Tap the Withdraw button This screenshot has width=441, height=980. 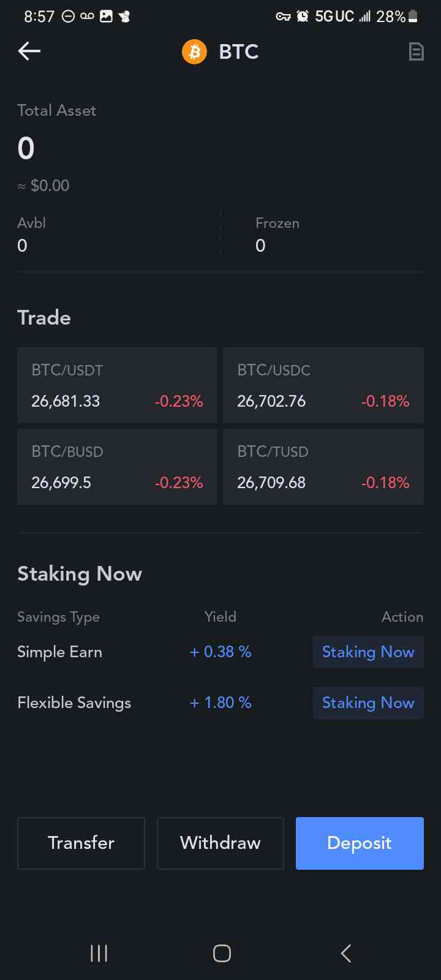pyautogui.click(x=221, y=843)
